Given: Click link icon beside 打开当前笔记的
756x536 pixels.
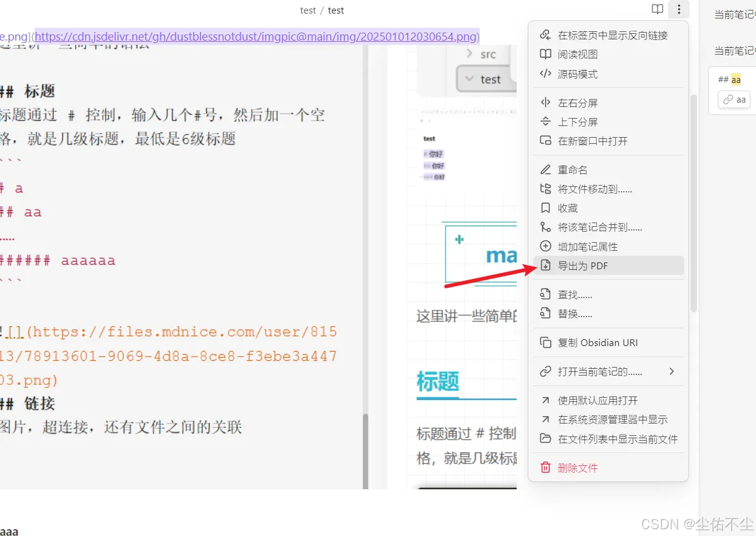Looking at the screenshot, I should pyautogui.click(x=545, y=371).
